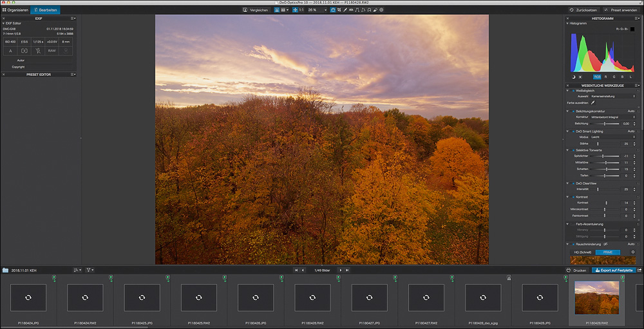Go to next image arrow in filmstrip
The height and width of the screenshot is (329, 644).
click(341, 270)
